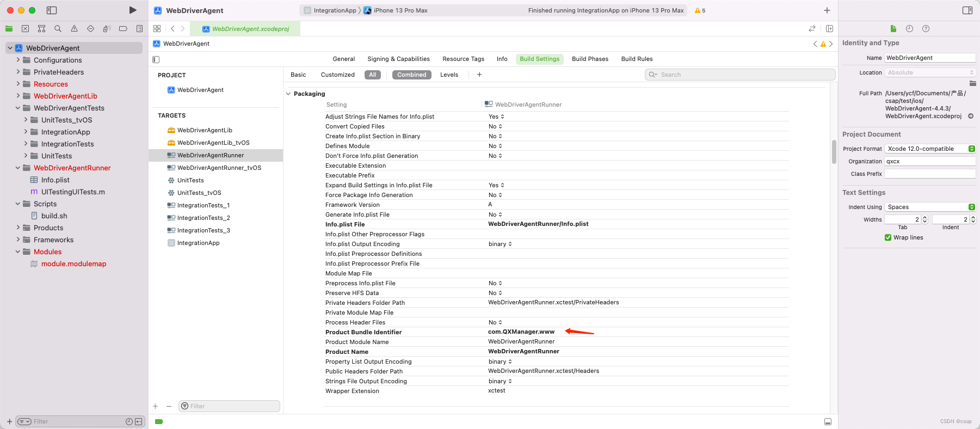
Task: Add a build setting with plus
Action: (479, 75)
